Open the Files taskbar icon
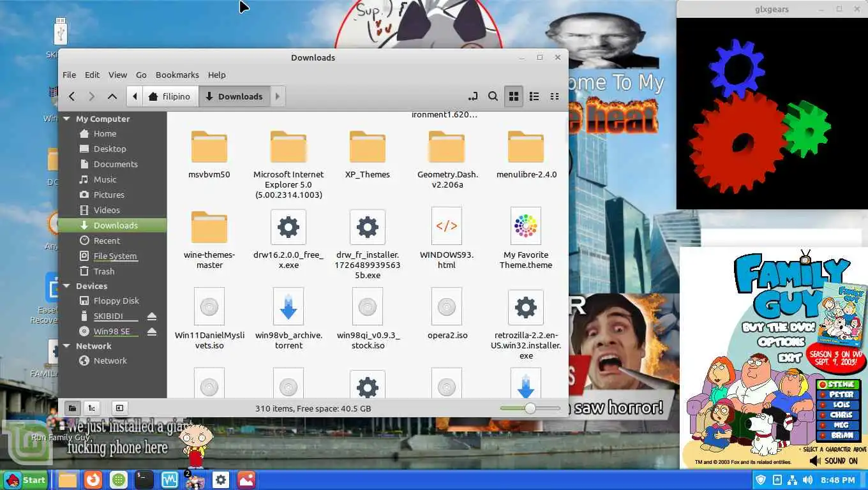Image resolution: width=868 pixels, height=490 pixels. (x=68, y=480)
